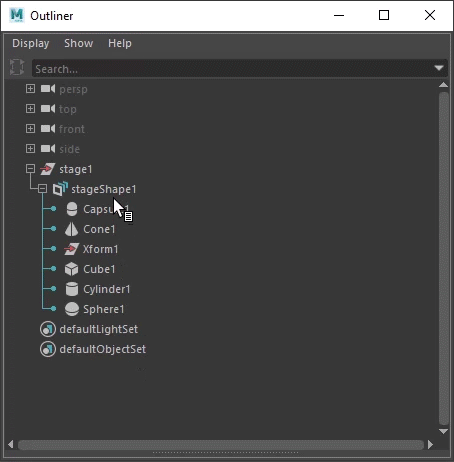Click the Sphere1 prim icon
This screenshot has height=462, width=454.
point(72,309)
